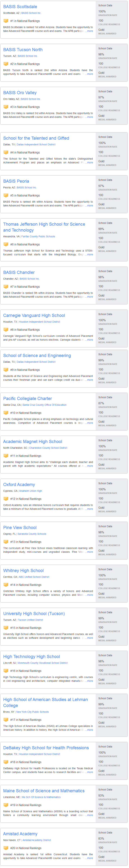129x868 pixels.
Task: Expand BASIS Scottsdale description with more
Action: (x=89, y=31)
